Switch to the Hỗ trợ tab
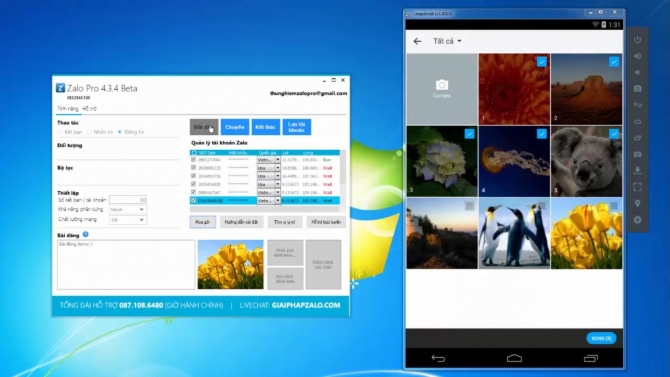Screen dimensions: 670x377 point(89,109)
